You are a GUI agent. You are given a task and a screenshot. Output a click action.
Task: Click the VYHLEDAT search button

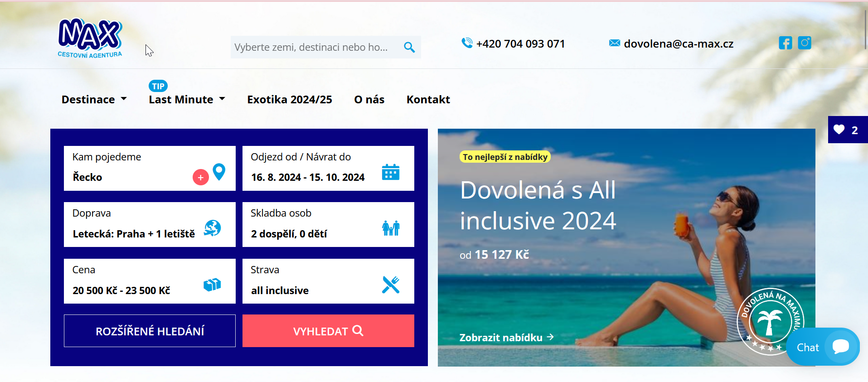coord(328,331)
